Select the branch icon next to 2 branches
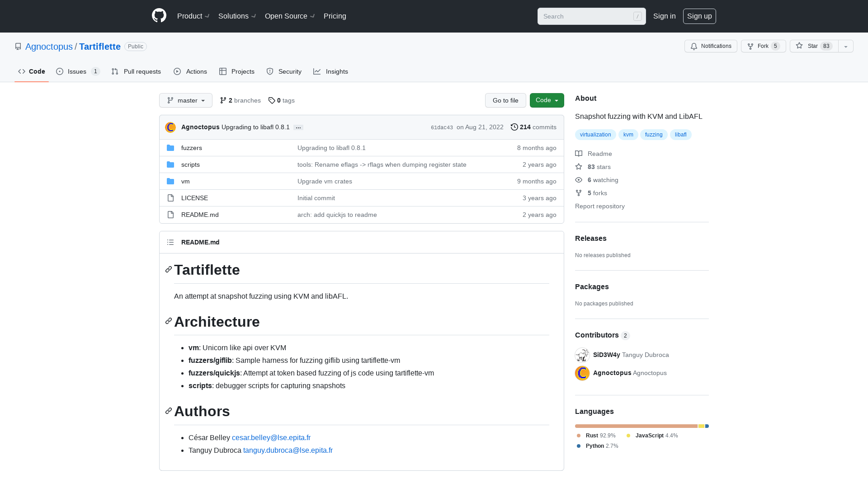 (223, 100)
